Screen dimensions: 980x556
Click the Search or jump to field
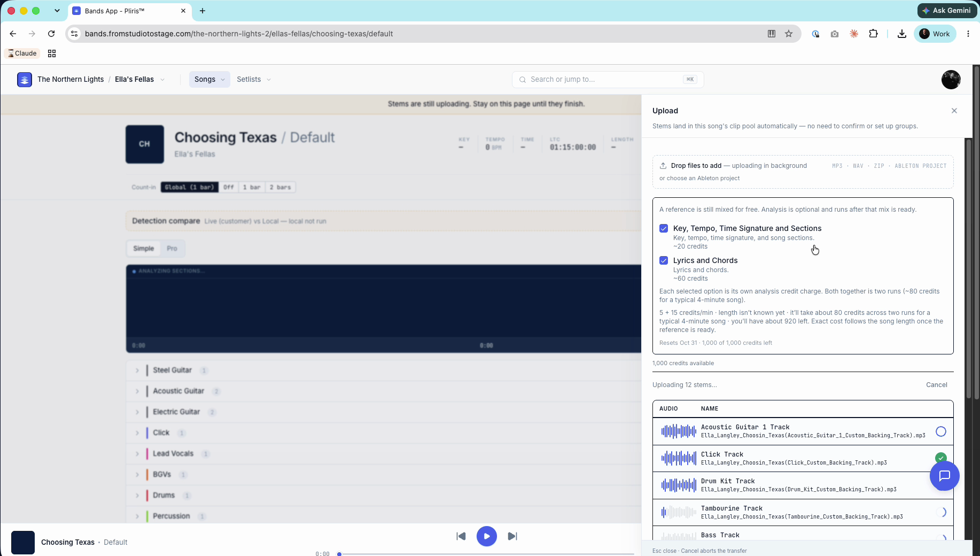pyautogui.click(x=608, y=79)
